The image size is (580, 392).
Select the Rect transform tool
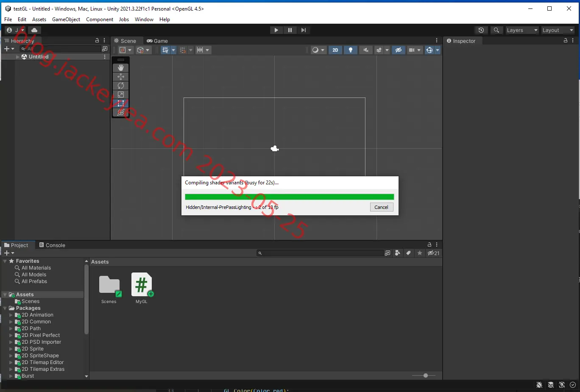pos(121,103)
